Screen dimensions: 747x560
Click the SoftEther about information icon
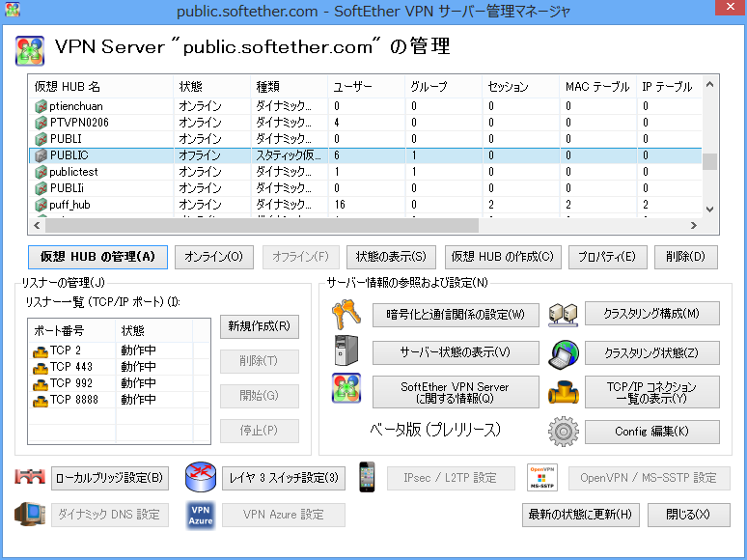click(346, 388)
